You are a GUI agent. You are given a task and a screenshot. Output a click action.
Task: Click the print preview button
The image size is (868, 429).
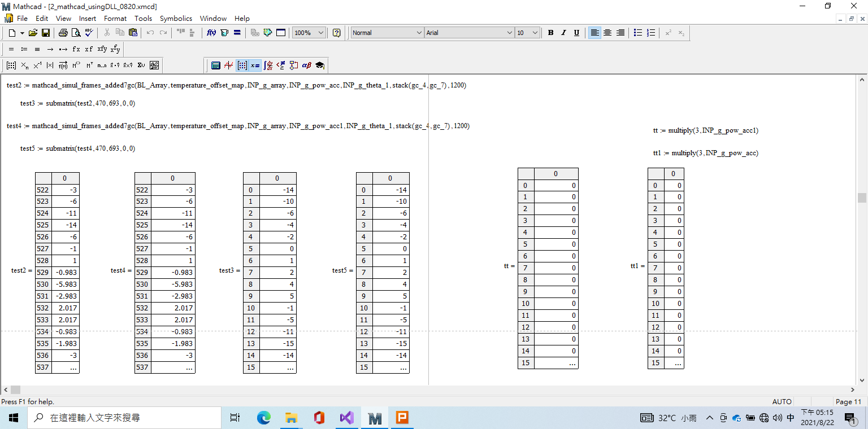(x=76, y=32)
